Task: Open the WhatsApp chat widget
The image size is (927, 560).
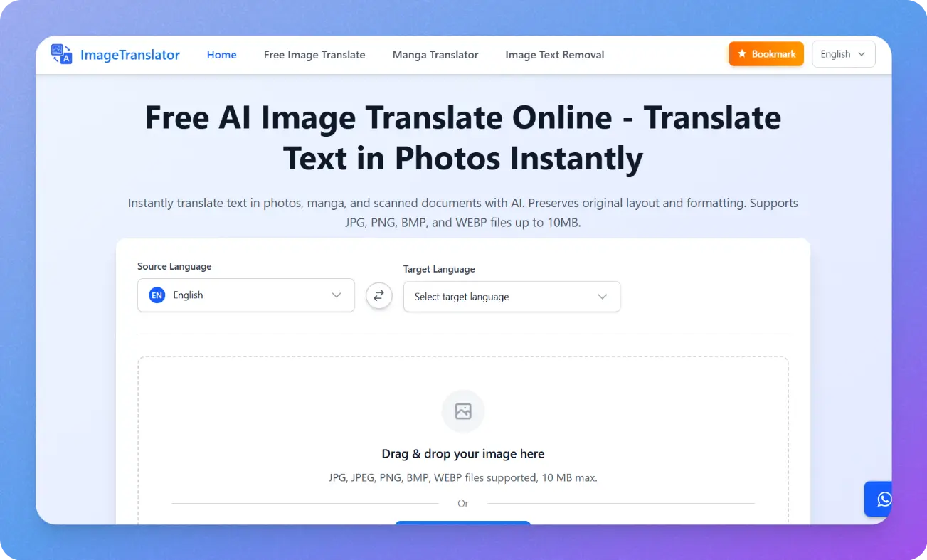Action: pyautogui.click(x=882, y=500)
